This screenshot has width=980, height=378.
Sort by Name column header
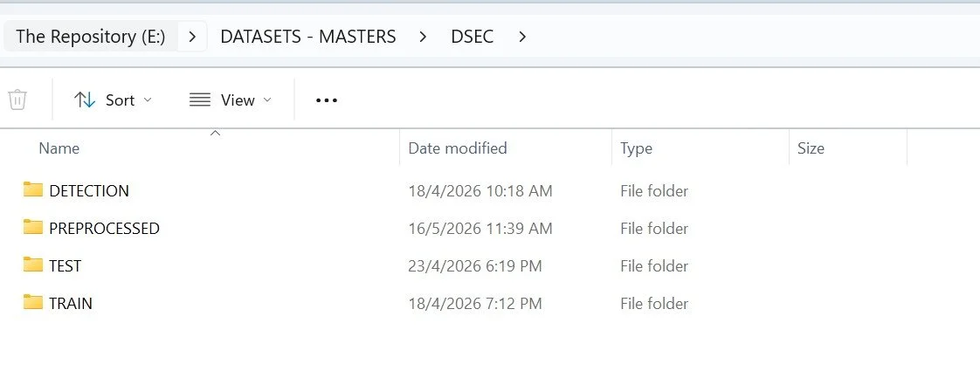[x=59, y=148]
